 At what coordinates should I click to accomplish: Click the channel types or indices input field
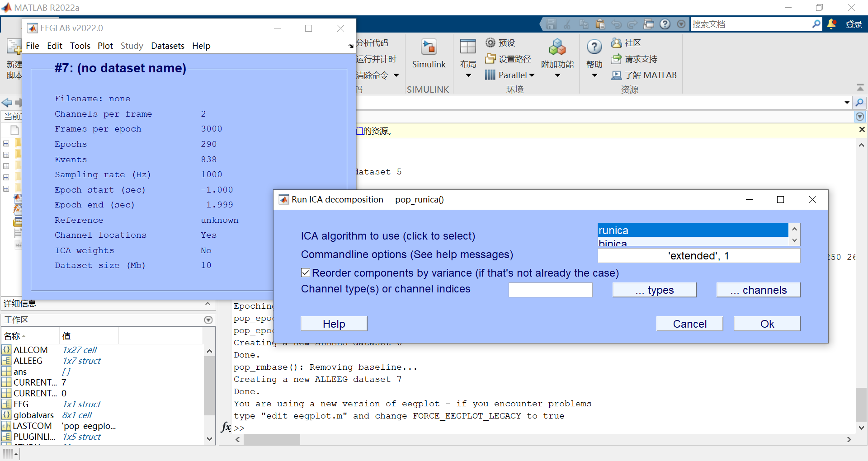tap(550, 290)
